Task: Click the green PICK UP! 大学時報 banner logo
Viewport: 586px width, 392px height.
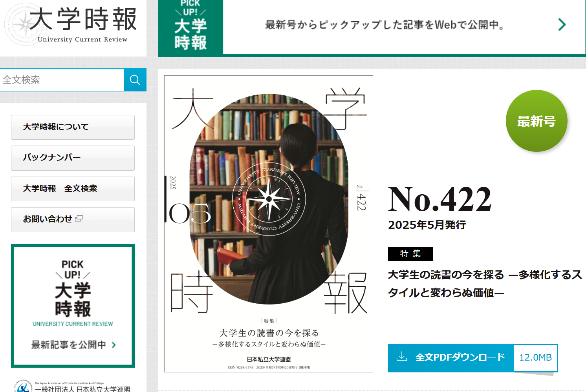Action: (190, 27)
